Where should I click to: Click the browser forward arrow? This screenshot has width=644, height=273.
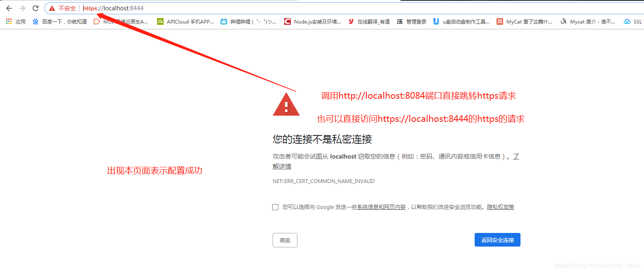[x=22, y=8]
